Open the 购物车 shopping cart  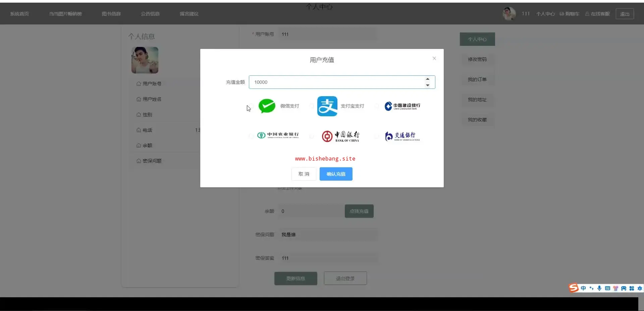570,14
